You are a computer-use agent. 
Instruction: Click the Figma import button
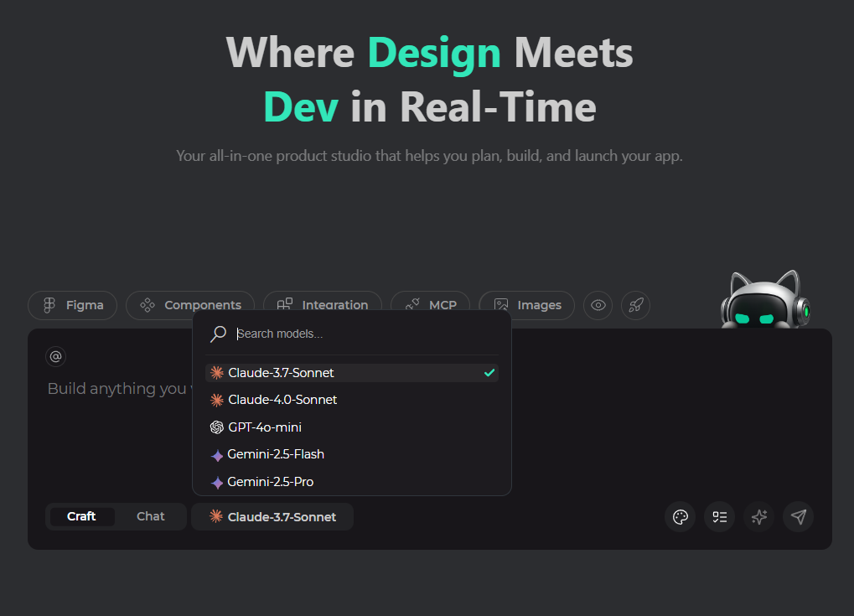(x=72, y=305)
